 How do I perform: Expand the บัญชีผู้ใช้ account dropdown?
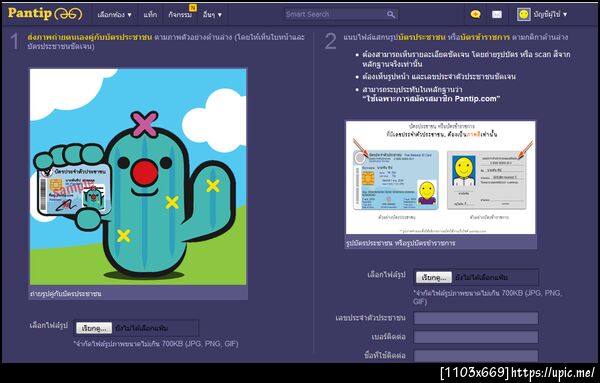[x=550, y=15]
